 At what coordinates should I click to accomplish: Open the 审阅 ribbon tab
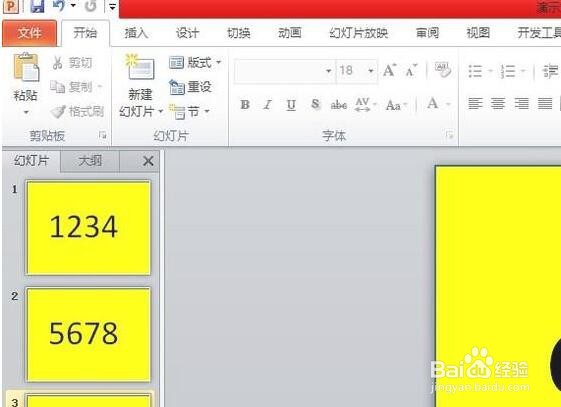pyautogui.click(x=427, y=33)
